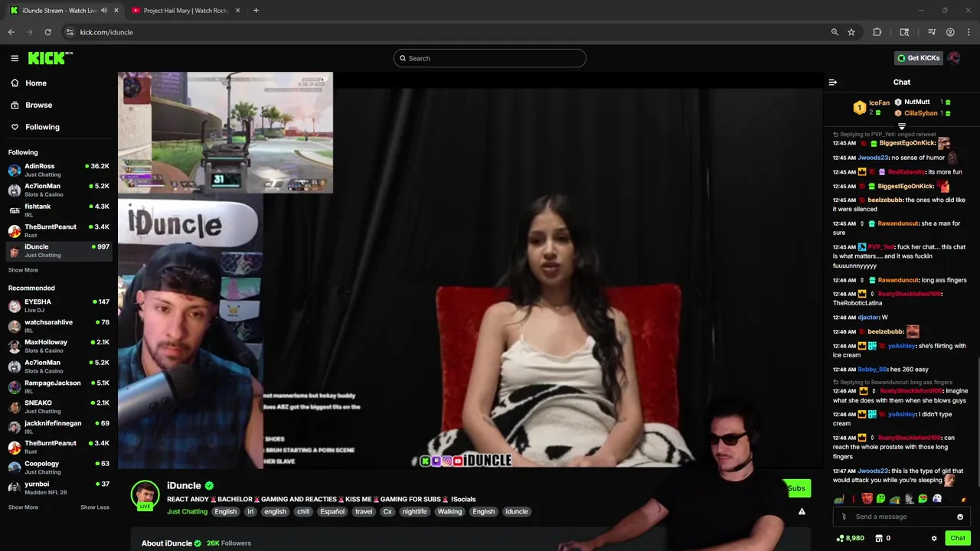Click the nightlife stream tag
Viewport: 980px width, 551px height.
click(414, 511)
